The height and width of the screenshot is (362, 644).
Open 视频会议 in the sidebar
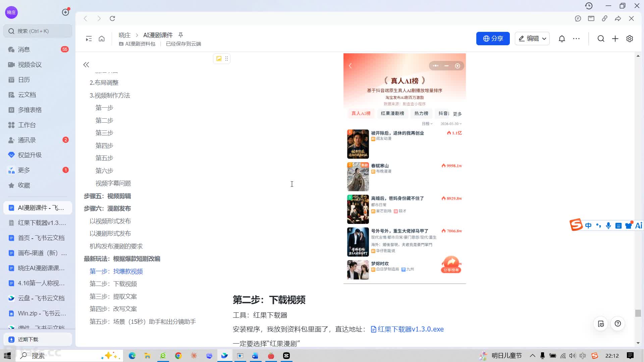pyautogui.click(x=38, y=64)
